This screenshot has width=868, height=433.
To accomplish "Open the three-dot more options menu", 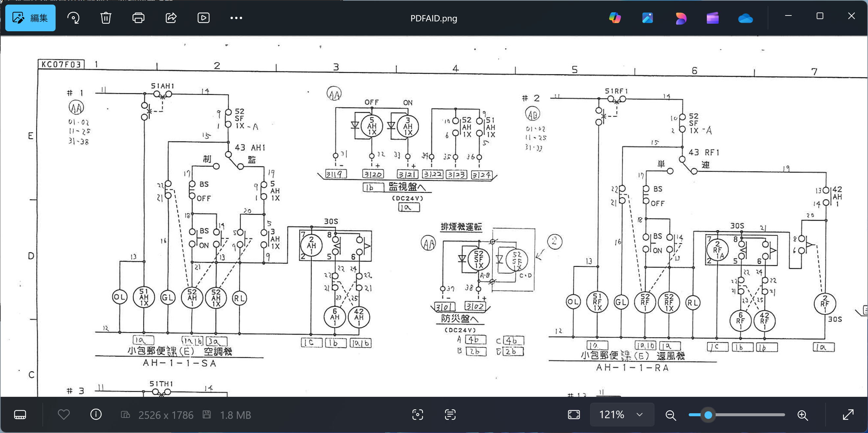I will click(x=236, y=18).
